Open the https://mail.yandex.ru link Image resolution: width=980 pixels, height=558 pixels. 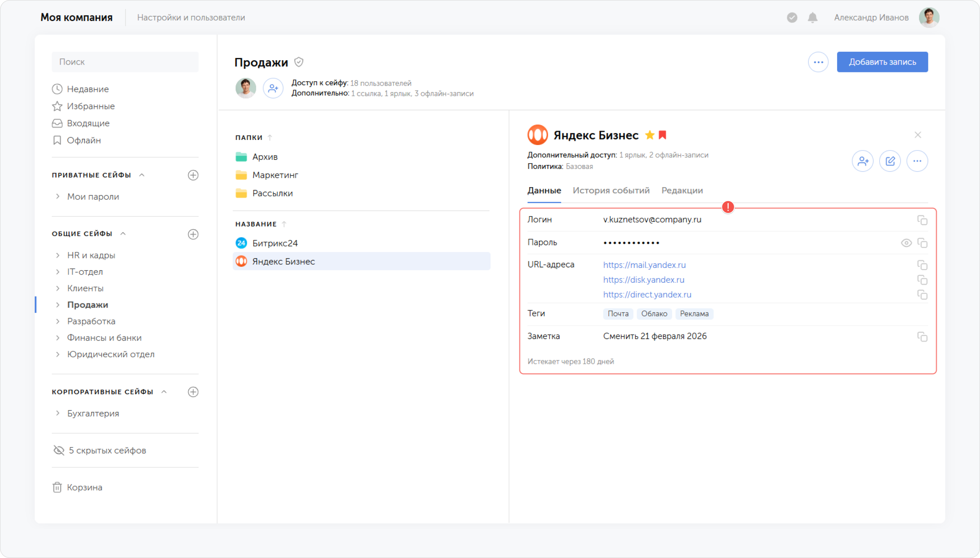pos(644,265)
